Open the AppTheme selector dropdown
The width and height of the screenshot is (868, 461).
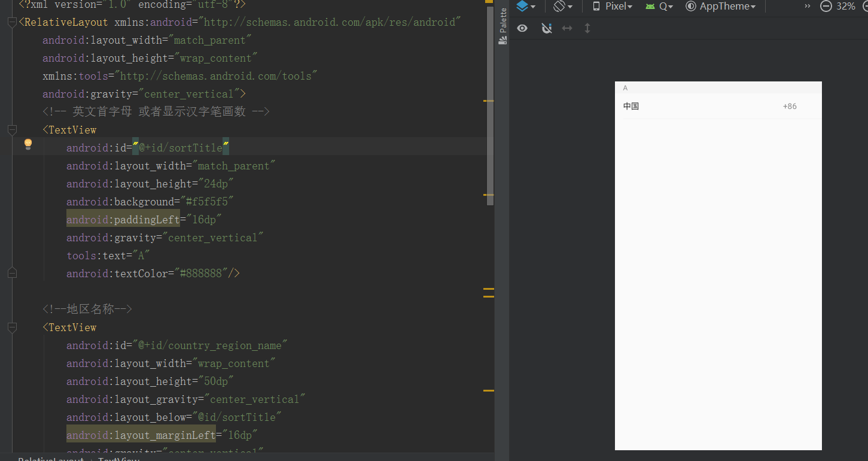click(721, 7)
